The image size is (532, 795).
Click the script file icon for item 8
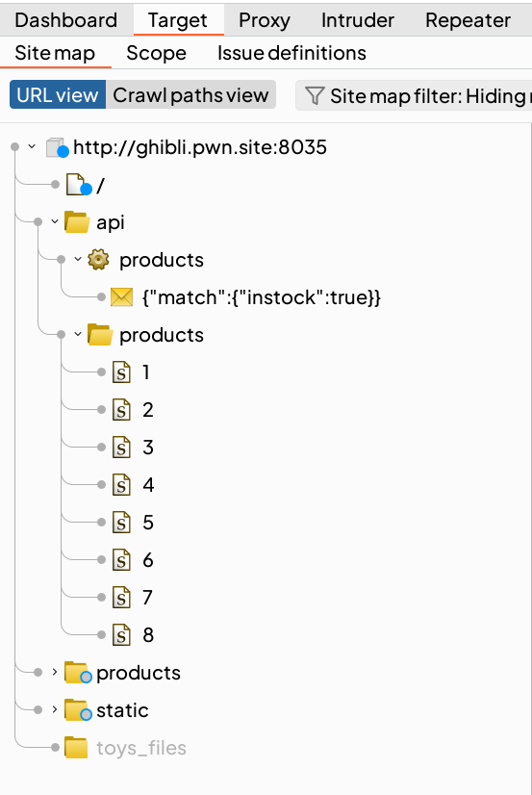coord(121,635)
